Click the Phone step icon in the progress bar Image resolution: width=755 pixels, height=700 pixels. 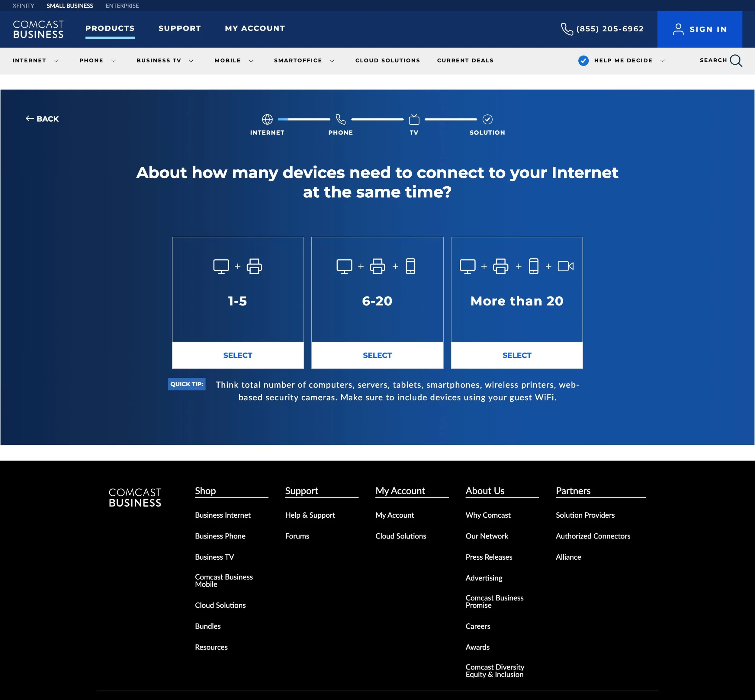(340, 119)
